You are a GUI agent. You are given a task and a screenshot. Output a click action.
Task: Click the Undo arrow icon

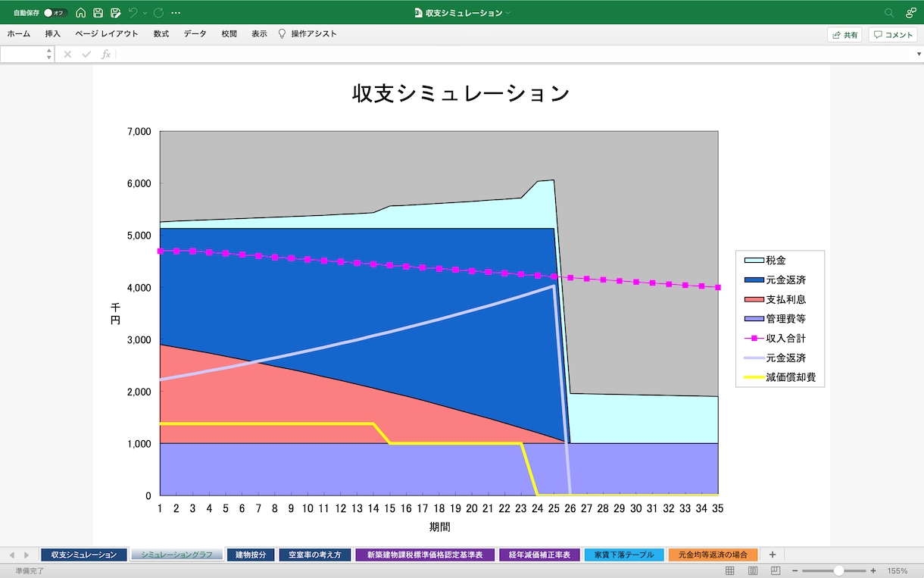pyautogui.click(x=133, y=13)
